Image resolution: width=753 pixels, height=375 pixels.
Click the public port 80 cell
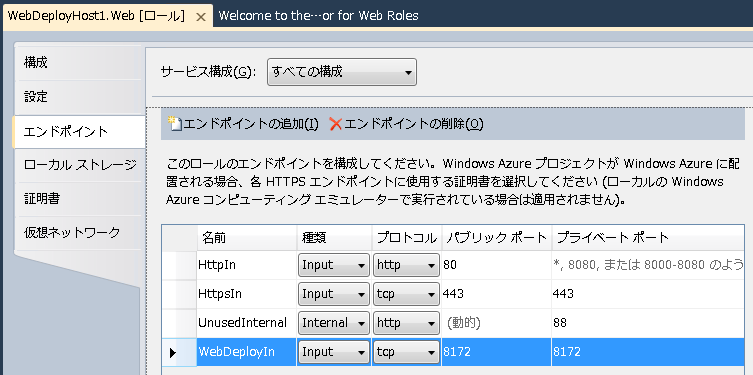coord(497,265)
